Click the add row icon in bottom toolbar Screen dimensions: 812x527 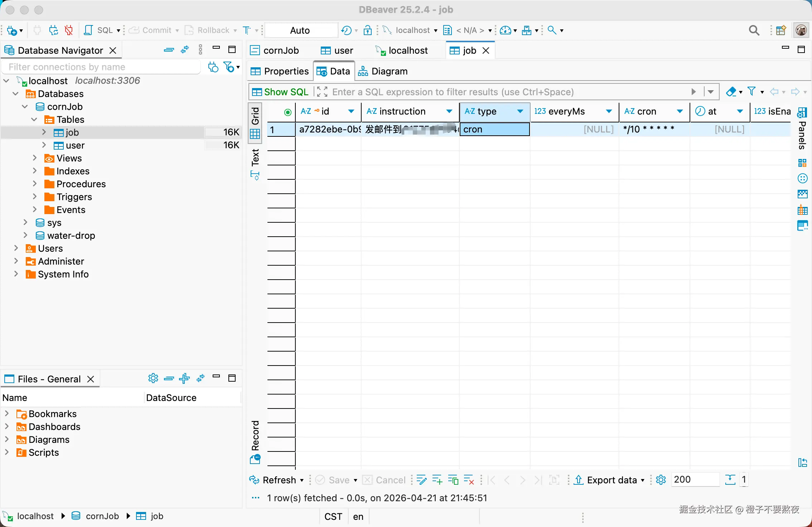tap(437, 480)
